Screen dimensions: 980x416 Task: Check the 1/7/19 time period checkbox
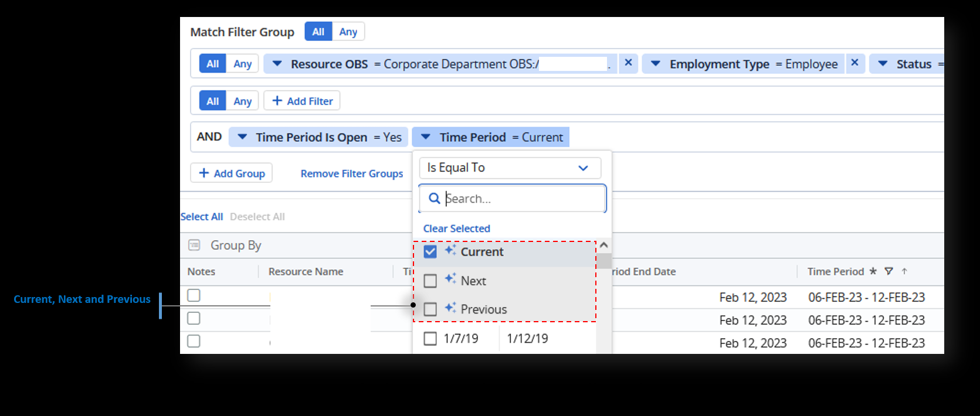[430, 339]
